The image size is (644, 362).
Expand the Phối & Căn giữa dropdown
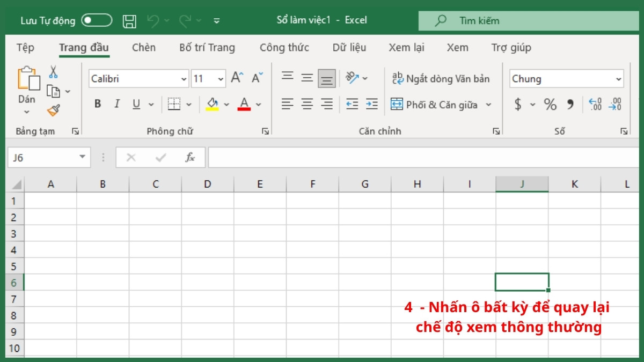(489, 105)
